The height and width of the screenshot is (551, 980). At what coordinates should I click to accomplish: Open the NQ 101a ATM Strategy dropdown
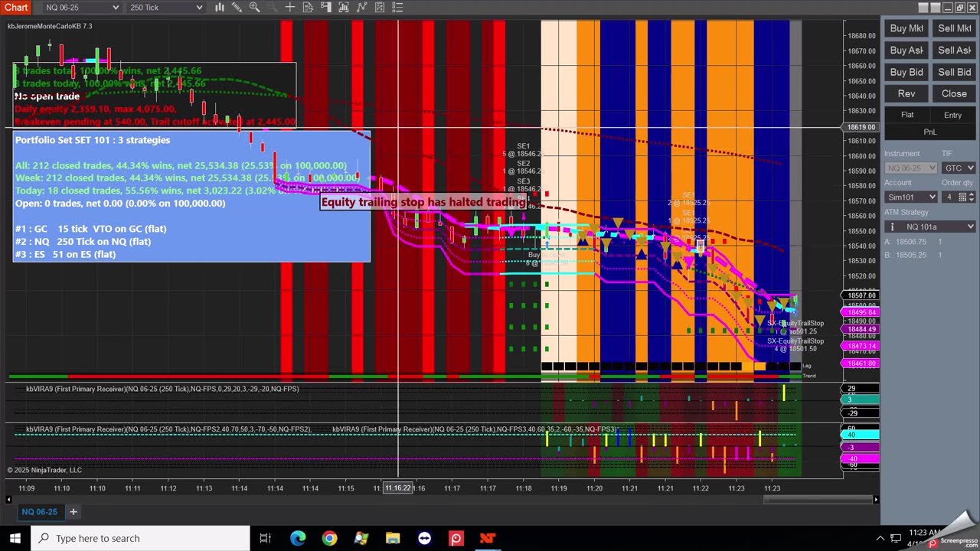point(930,227)
